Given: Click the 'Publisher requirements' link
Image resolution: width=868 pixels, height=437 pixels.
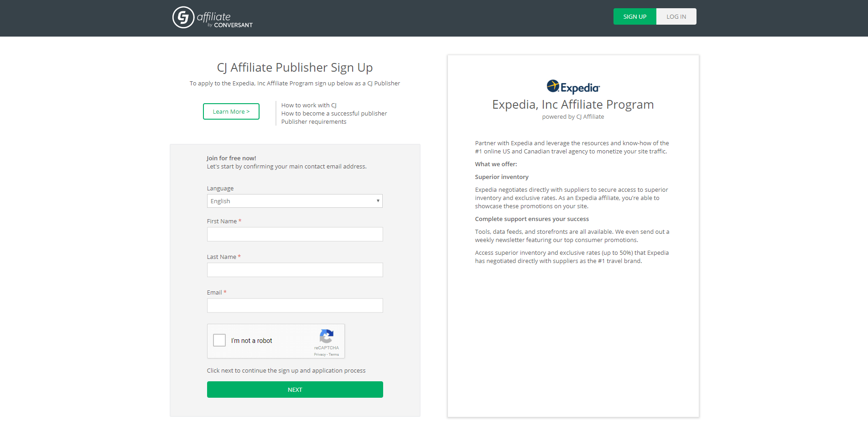Looking at the screenshot, I should (x=313, y=121).
